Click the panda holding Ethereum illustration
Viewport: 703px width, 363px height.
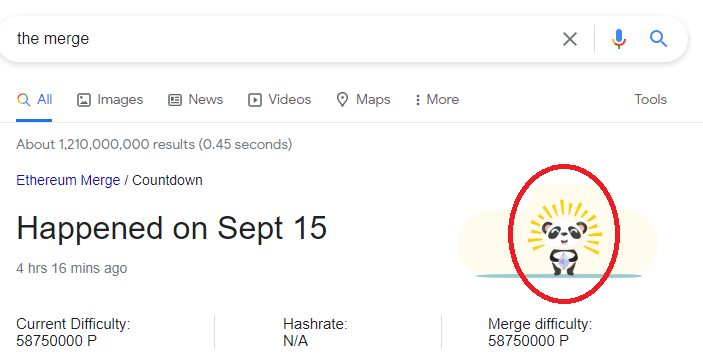[565, 238]
